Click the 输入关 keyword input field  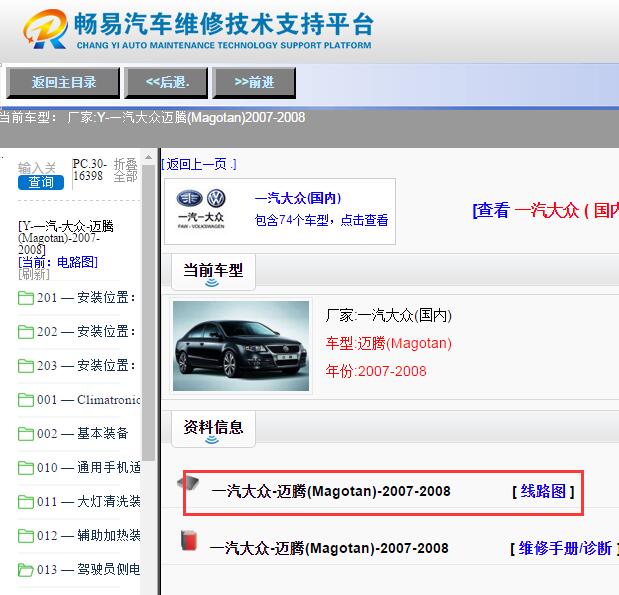37,168
